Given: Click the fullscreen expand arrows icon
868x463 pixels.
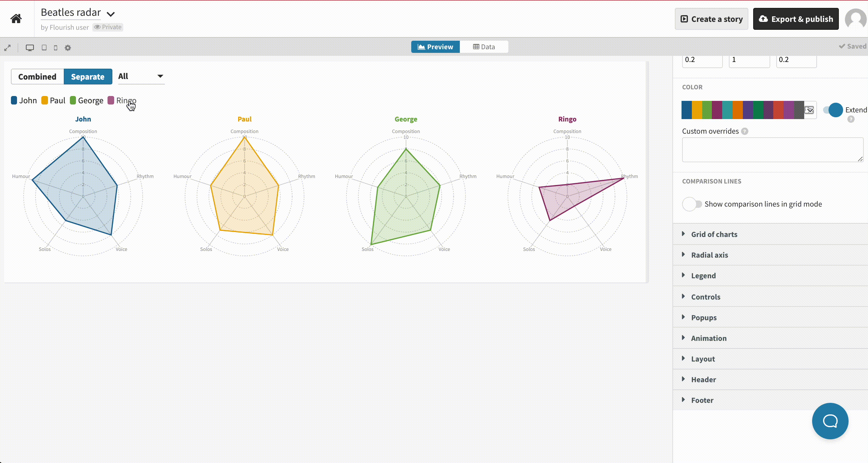Looking at the screenshot, I should click(7, 48).
